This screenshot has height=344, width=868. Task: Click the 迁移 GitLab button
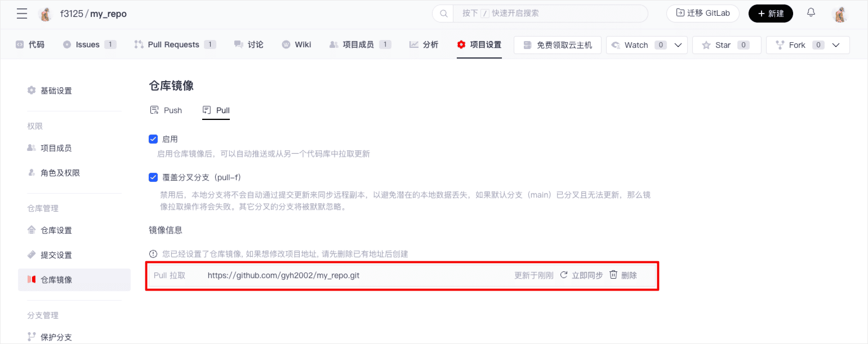[x=702, y=14]
